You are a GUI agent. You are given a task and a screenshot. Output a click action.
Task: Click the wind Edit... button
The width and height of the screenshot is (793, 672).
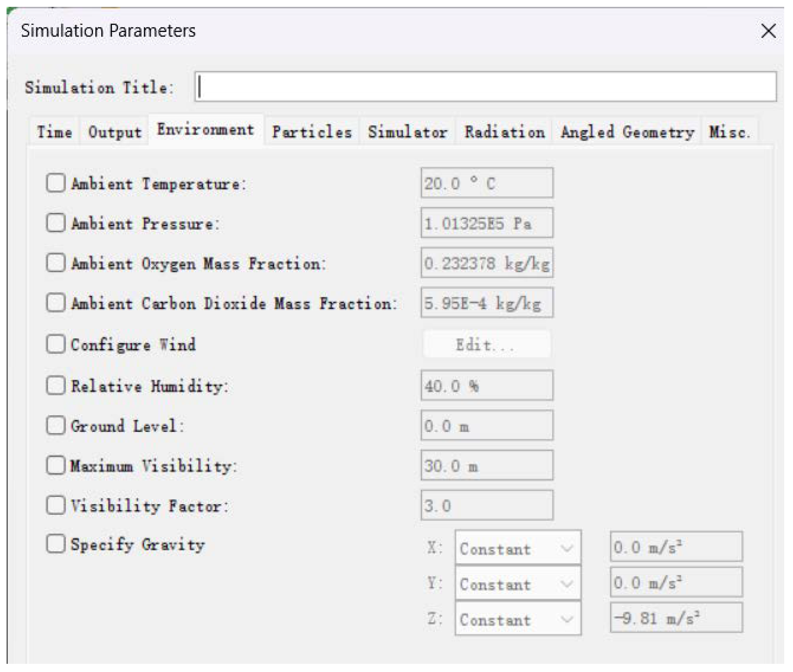pyautogui.click(x=486, y=344)
